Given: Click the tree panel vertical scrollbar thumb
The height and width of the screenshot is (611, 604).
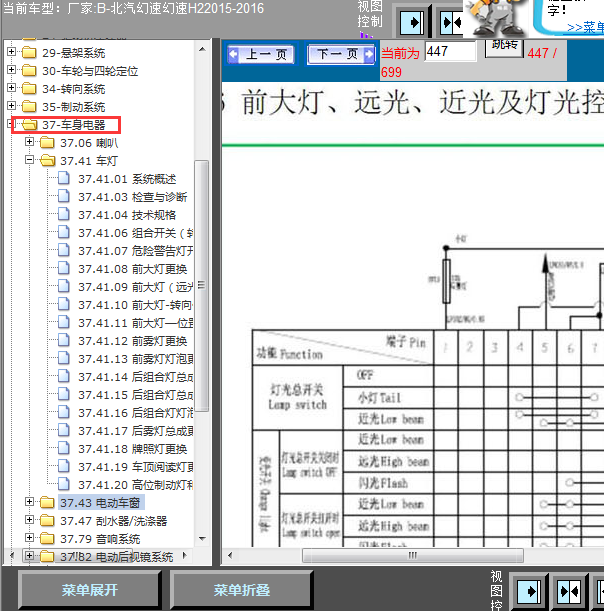Looking at the screenshot, I should (201, 285).
